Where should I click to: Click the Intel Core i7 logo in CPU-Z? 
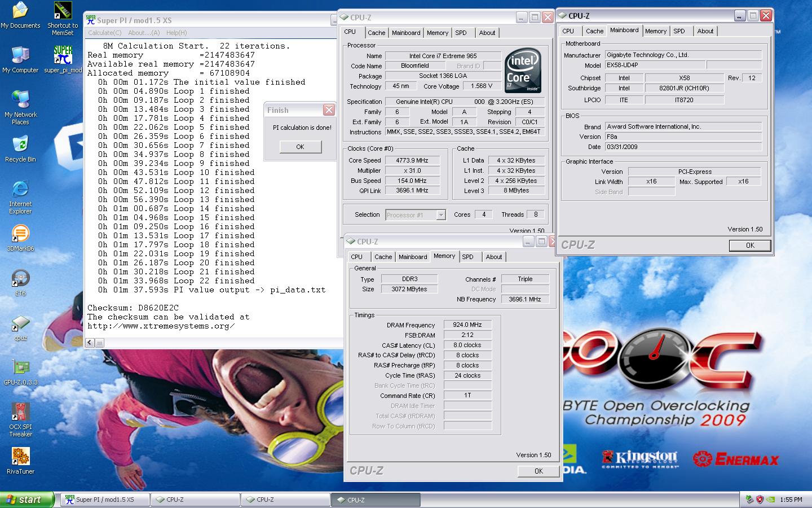coord(523,71)
